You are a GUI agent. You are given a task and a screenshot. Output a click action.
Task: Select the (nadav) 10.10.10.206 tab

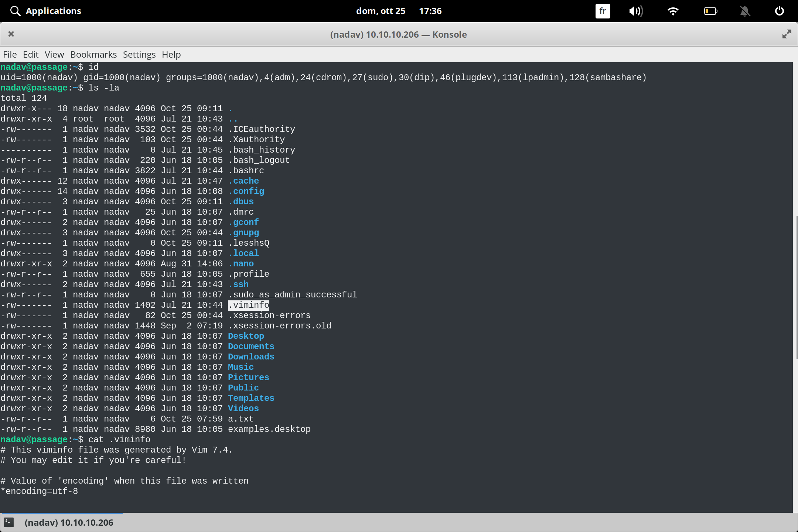click(x=69, y=522)
